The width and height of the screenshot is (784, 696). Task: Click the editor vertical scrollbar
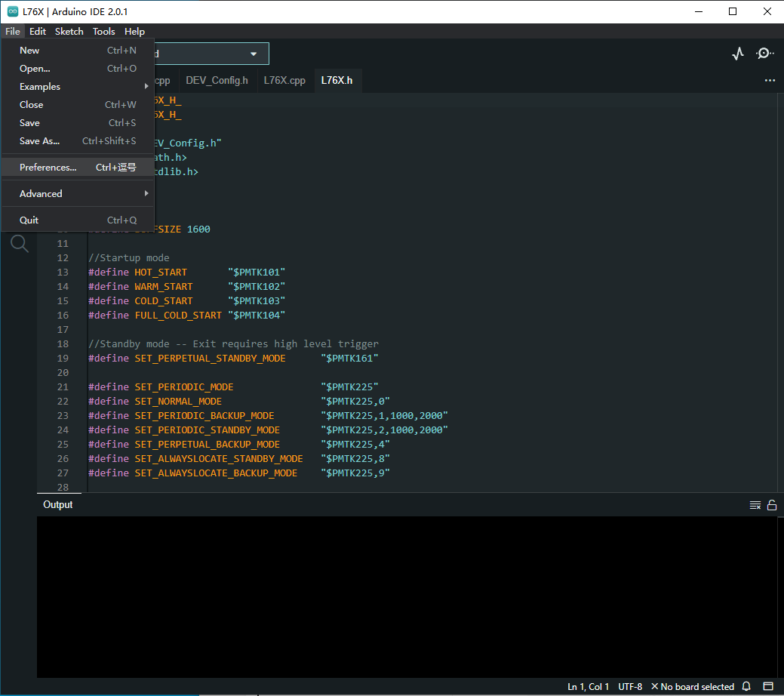(780, 293)
